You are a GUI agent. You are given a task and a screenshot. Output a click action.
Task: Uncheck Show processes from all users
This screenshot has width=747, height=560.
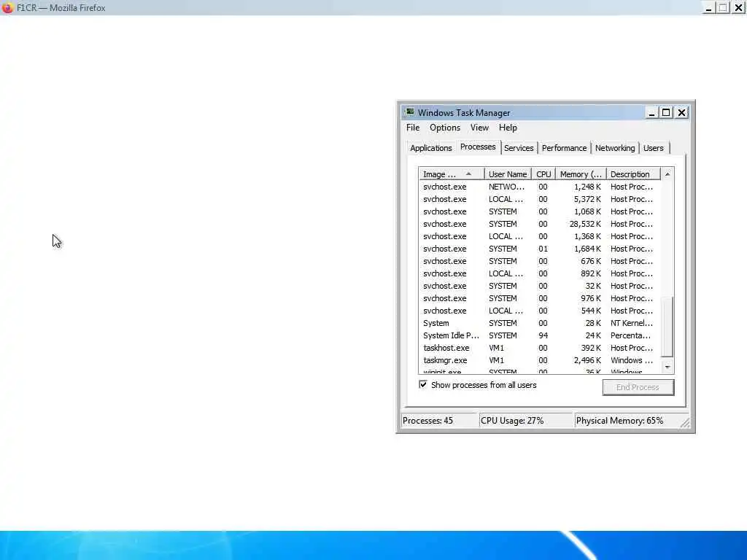pyautogui.click(x=423, y=384)
